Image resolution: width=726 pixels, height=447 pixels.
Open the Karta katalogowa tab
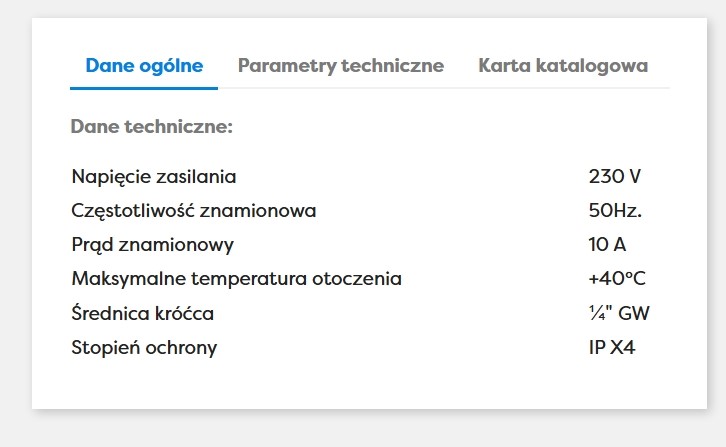pos(563,66)
